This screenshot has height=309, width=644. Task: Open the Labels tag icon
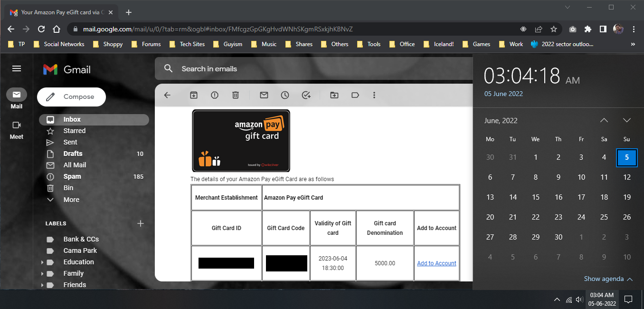(355, 95)
